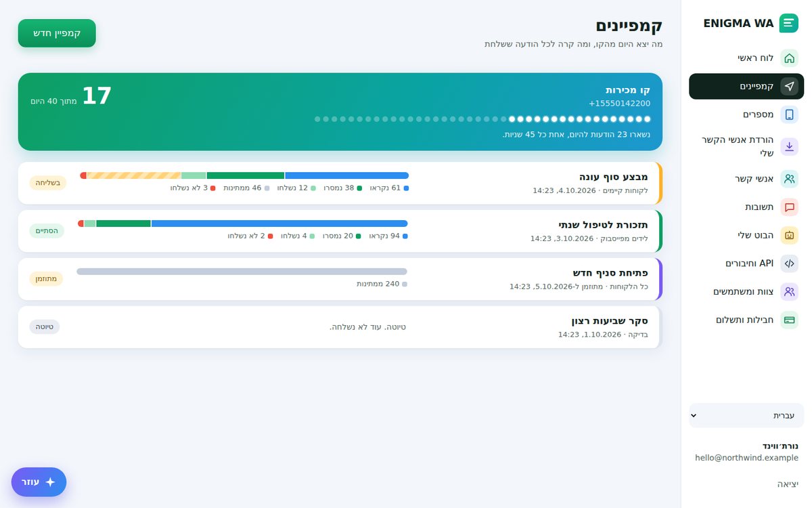The height and width of the screenshot is (508, 812).
Task: Click the hello@northwind.example email
Action: 747,458
